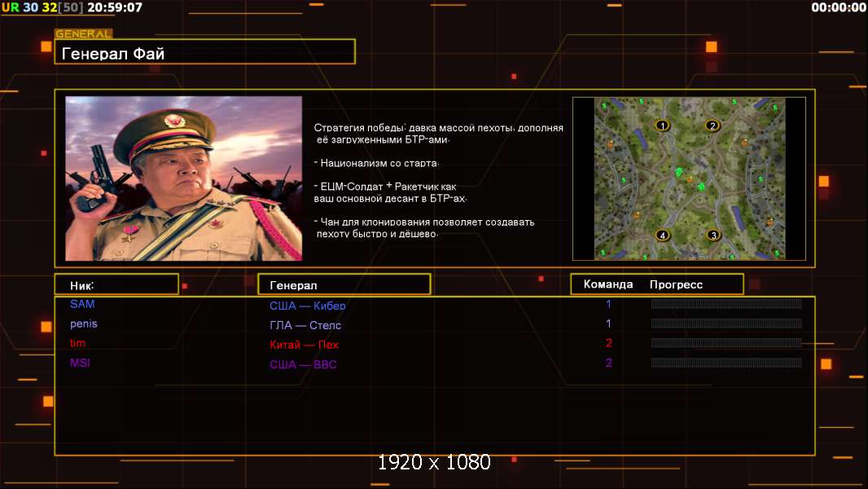Click start position 4 marker on minimap
This screenshot has width=868, height=489.
[663, 236]
